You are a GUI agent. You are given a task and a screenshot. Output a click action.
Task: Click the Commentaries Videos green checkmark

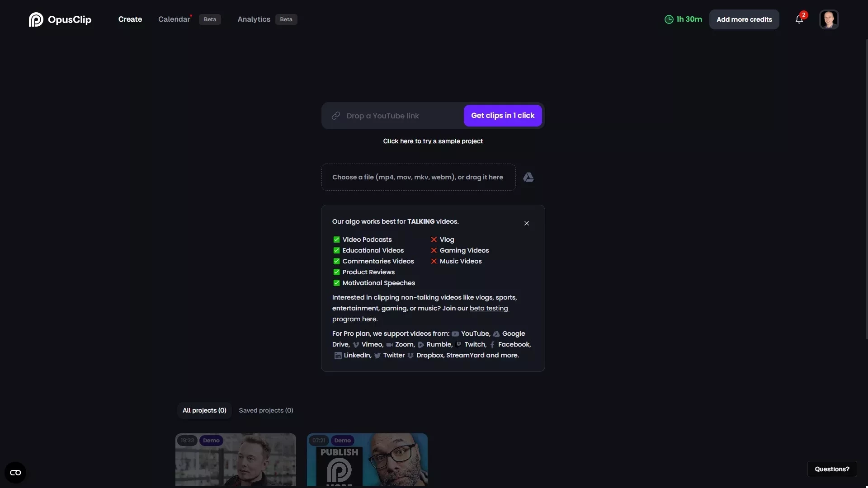coord(336,261)
